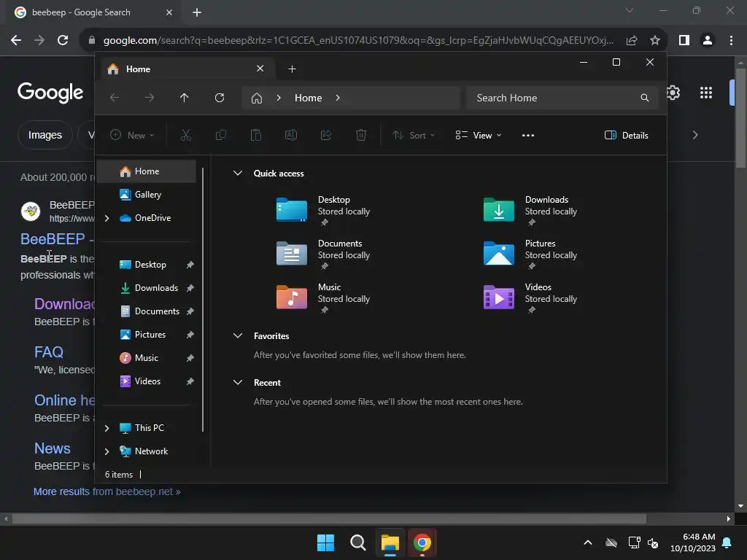This screenshot has height=560, width=747.
Task: Click the pin icon next to Videos in sidebar
Action: (190, 381)
